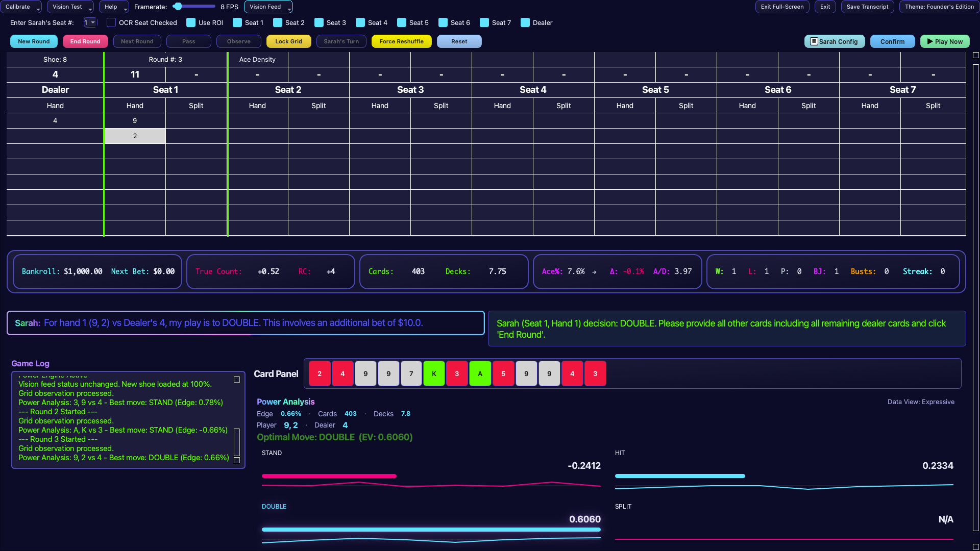
Task: Open the Help dropdown
Action: 113,7
